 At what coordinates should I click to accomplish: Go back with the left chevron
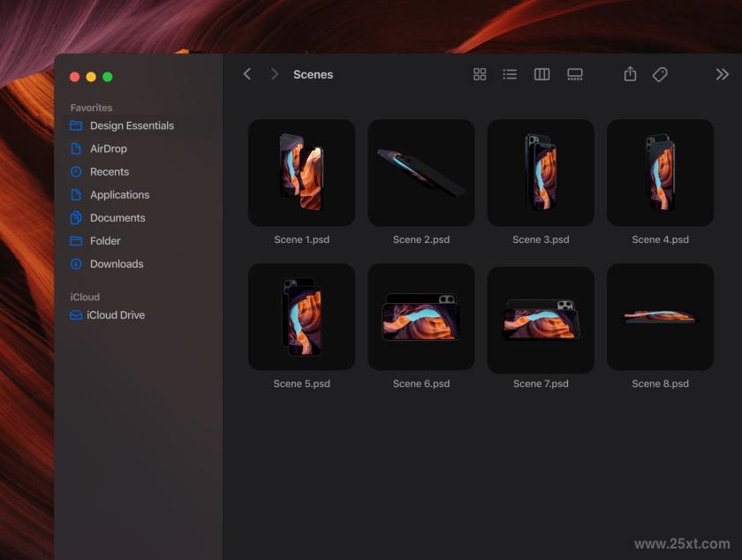point(247,74)
